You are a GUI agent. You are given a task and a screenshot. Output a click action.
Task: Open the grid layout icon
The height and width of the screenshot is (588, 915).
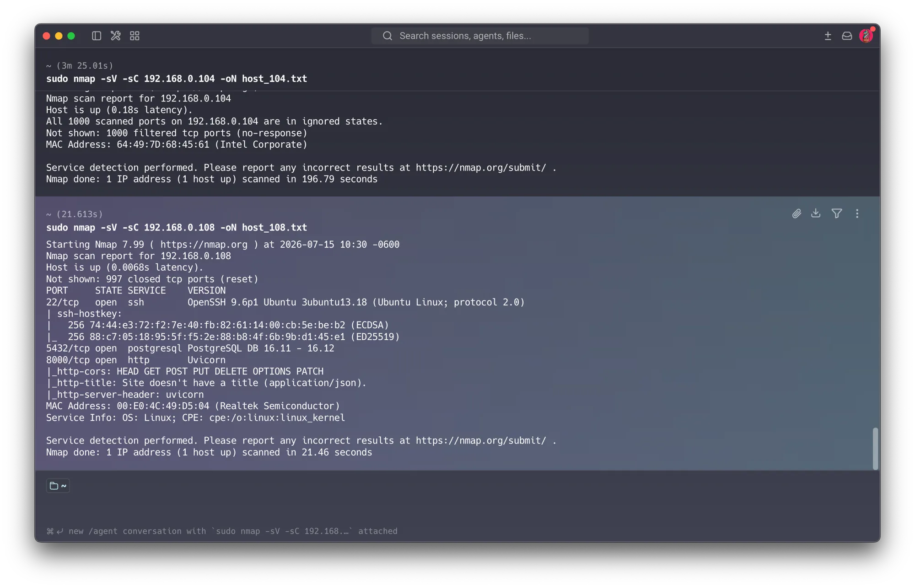[135, 36]
